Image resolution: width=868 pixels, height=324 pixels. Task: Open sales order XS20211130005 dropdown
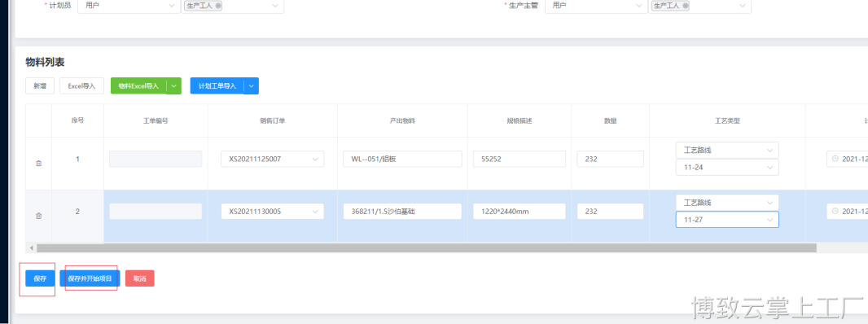tap(272, 211)
